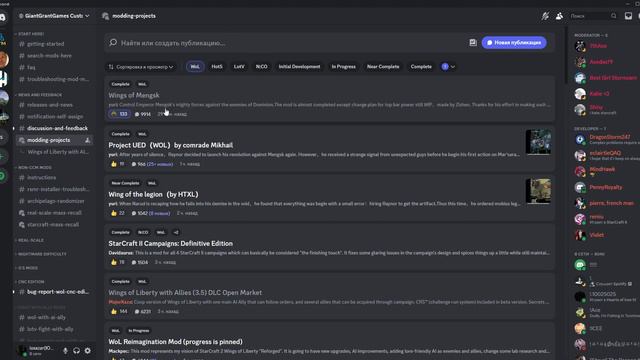Image resolution: width=640 pixels, height=360 pixels.
Task: Click thumbs-up reaction on Wing of the legion
Action: click(117, 213)
